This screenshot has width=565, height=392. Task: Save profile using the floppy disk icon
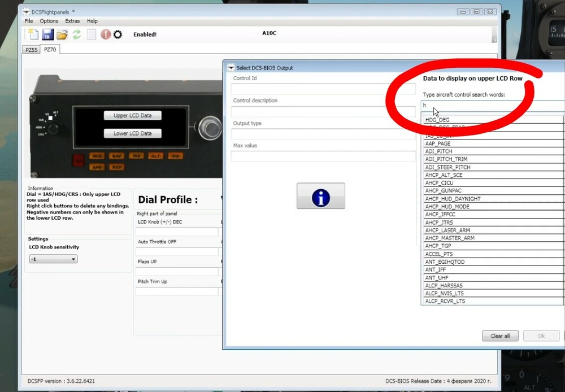[x=47, y=34]
